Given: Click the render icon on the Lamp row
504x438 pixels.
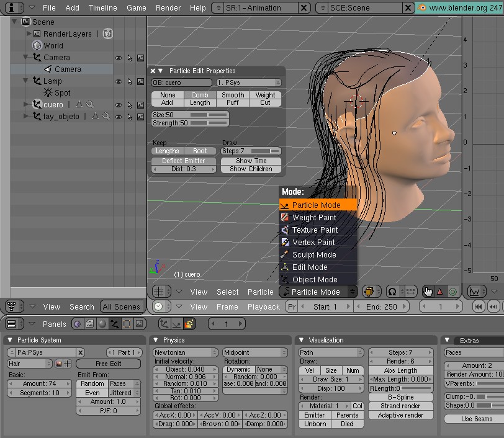Looking at the screenshot, I should tap(141, 81).
